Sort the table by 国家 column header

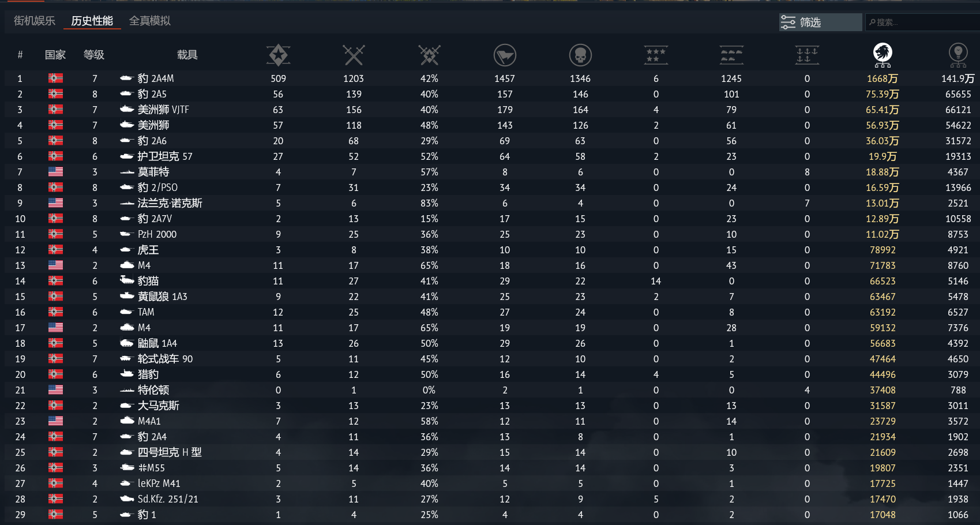pos(55,55)
